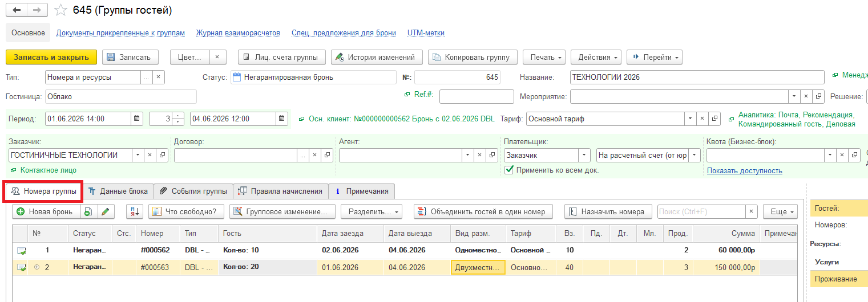Viewport: 868px width, 302px height.
Task: Clear the Мероприятие field
Action: [806, 96]
